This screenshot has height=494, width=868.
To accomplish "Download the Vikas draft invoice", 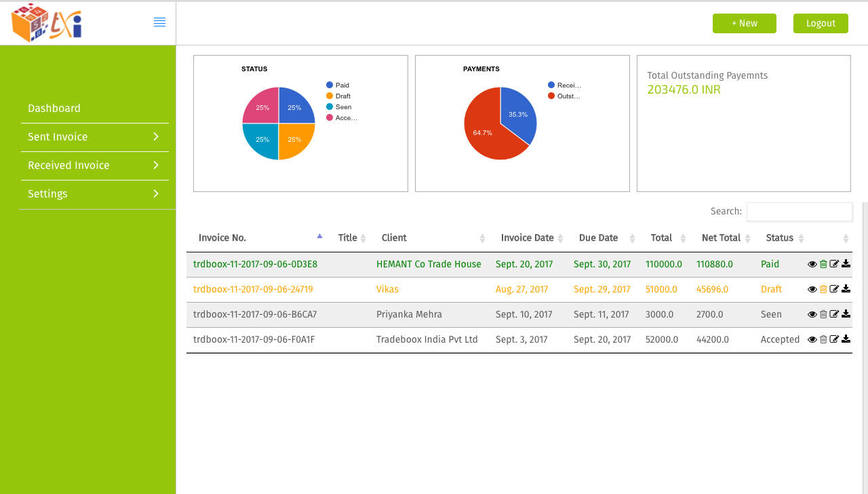I will click(x=846, y=290).
